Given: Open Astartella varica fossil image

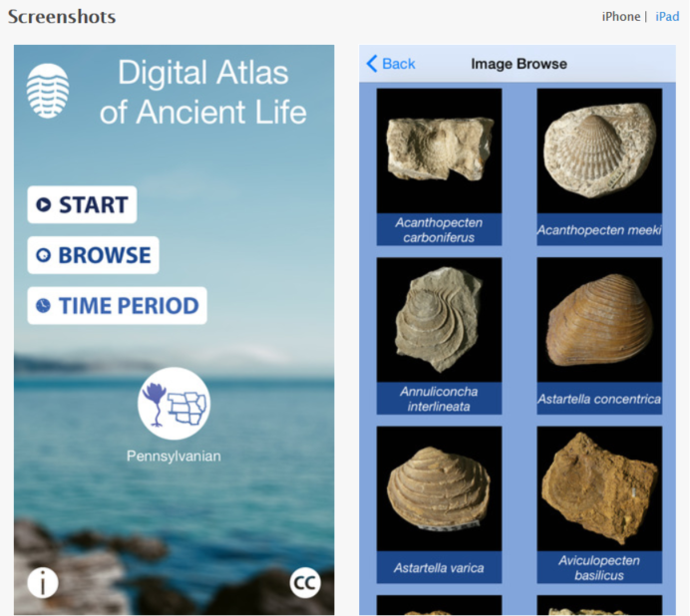Looking at the screenshot, I should (439, 488).
